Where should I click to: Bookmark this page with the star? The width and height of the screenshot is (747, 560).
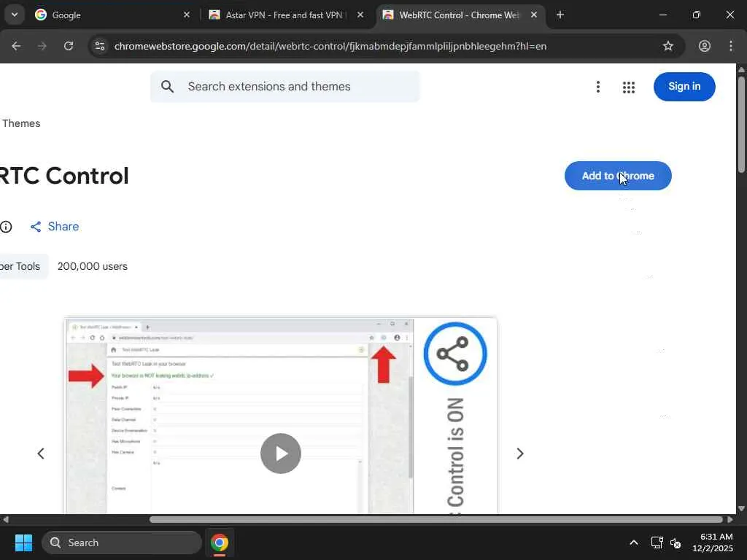668,46
